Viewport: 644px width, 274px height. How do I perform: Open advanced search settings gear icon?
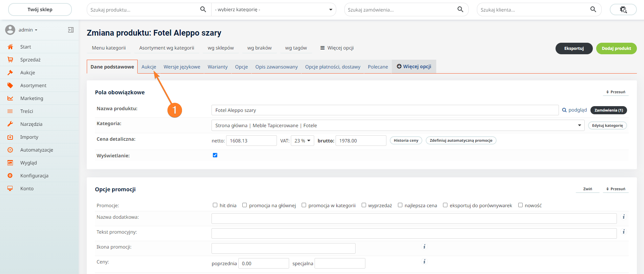pyautogui.click(x=623, y=9)
